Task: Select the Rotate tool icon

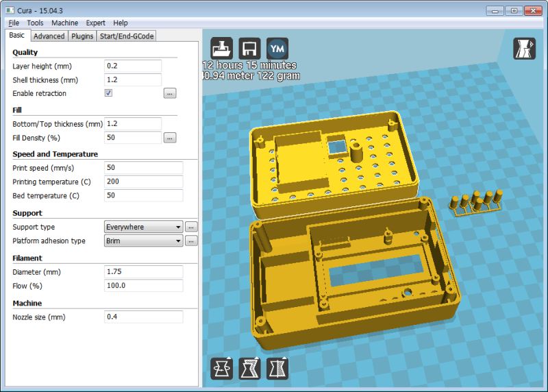Action: tap(221, 368)
